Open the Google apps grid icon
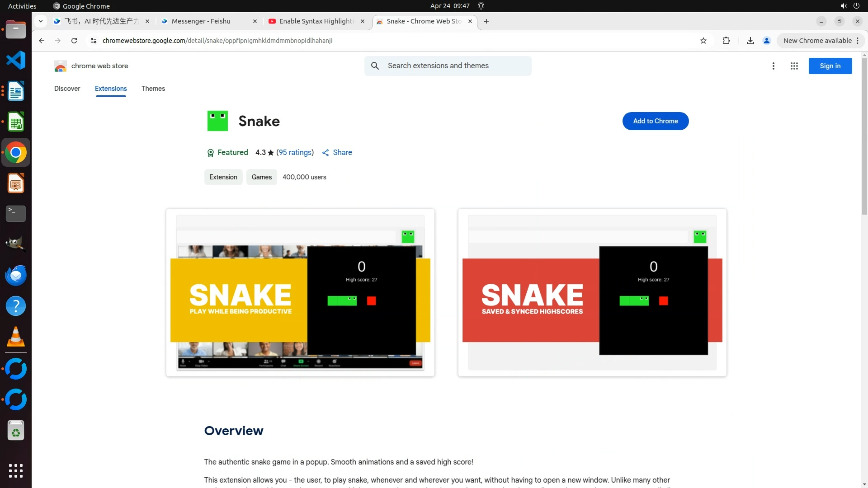Viewport: 868px width, 488px height. (x=794, y=66)
